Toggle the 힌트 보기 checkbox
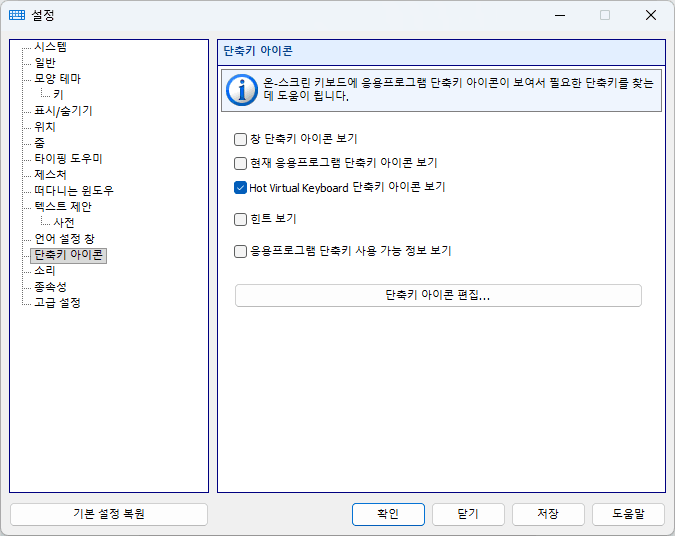675x536 pixels. point(240,220)
